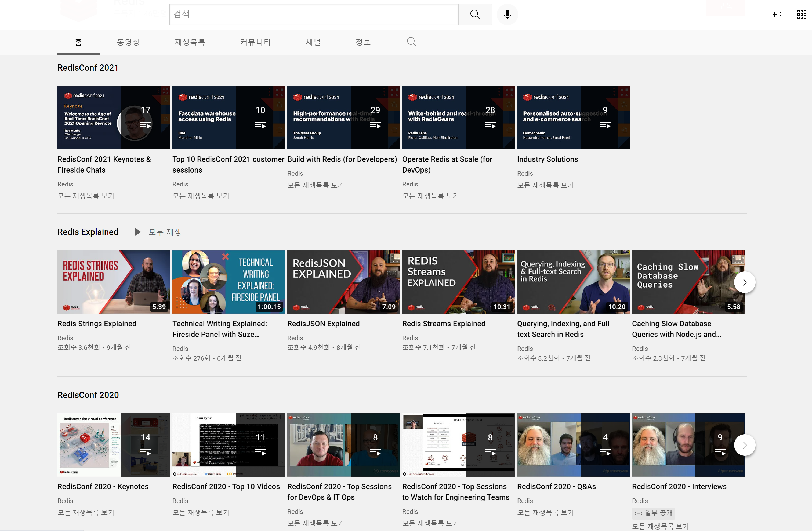The width and height of the screenshot is (812, 531).
Task: Play the RedisJSON Explained video thumbnail
Action: coord(343,282)
